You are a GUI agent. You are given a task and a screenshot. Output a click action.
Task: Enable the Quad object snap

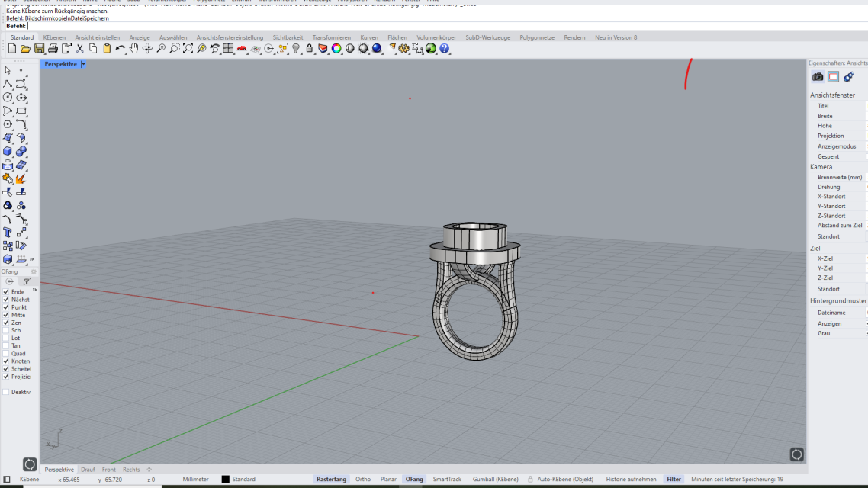point(6,354)
